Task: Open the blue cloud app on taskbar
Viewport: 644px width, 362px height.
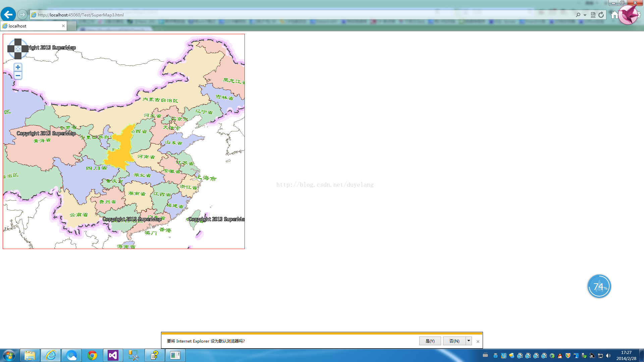Action: [x=71, y=355]
